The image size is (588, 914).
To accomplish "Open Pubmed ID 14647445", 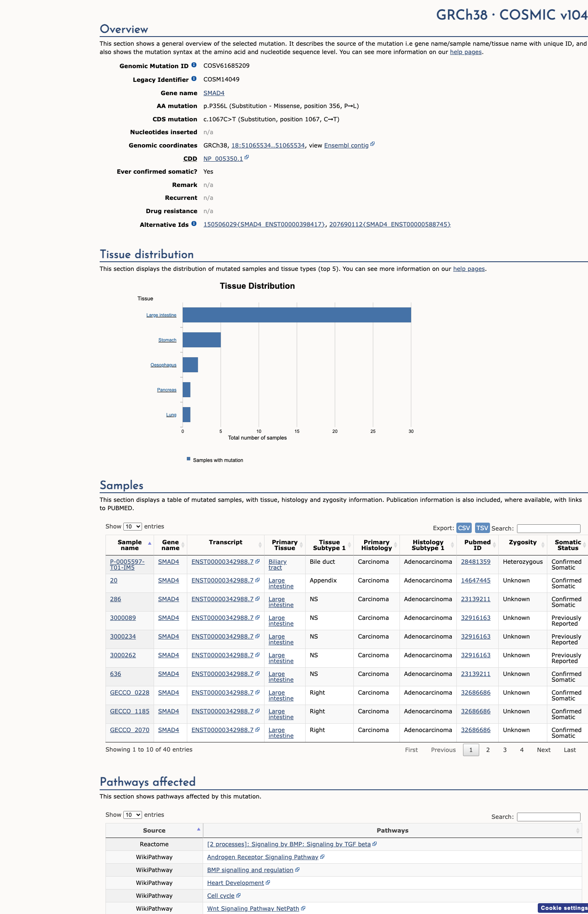I will (x=475, y=580).
